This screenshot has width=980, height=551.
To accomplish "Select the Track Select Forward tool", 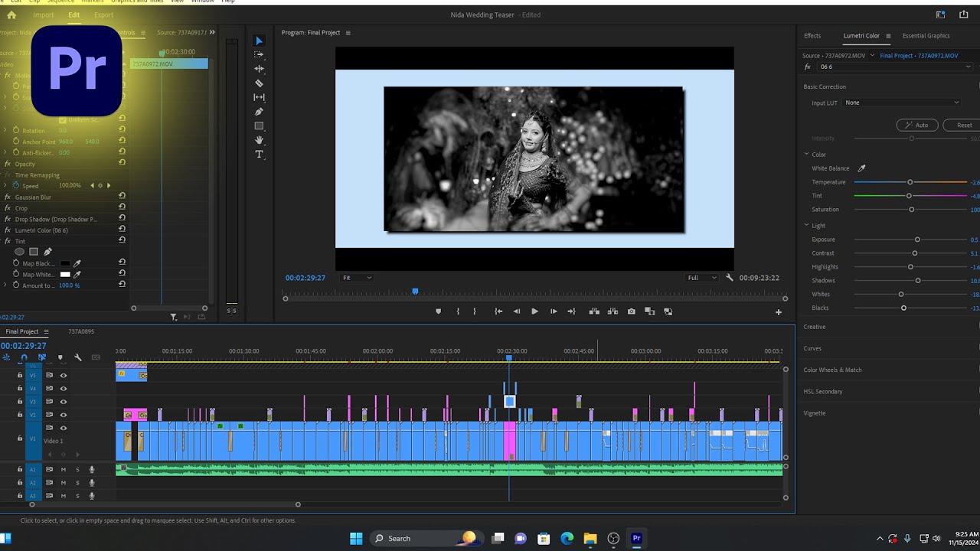I will coord(259,54).
